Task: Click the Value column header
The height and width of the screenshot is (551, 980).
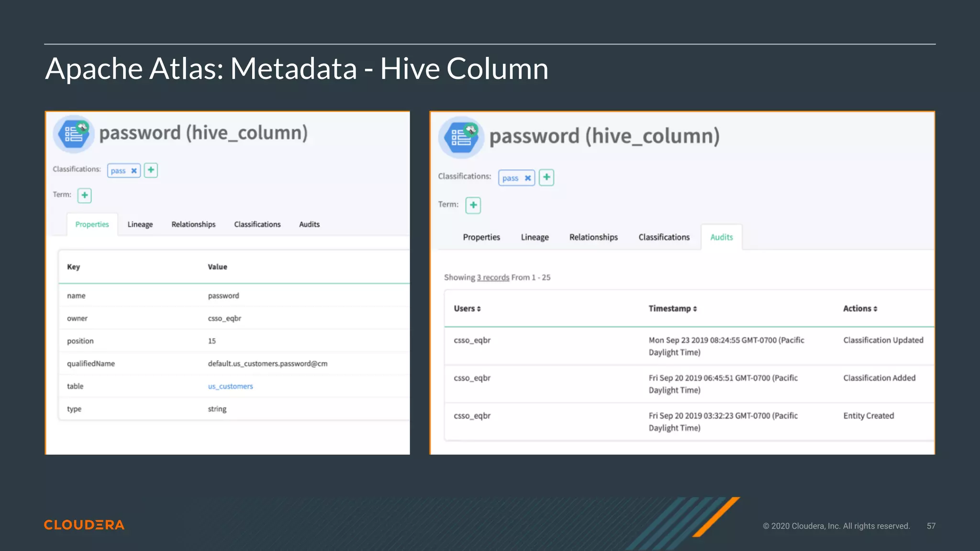Action: click(x=217, y=267)
